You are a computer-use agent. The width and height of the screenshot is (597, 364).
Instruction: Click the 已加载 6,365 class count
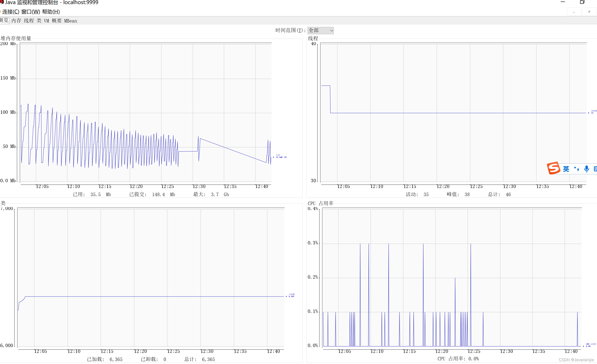pyautogui.click(x=105, y=359)
